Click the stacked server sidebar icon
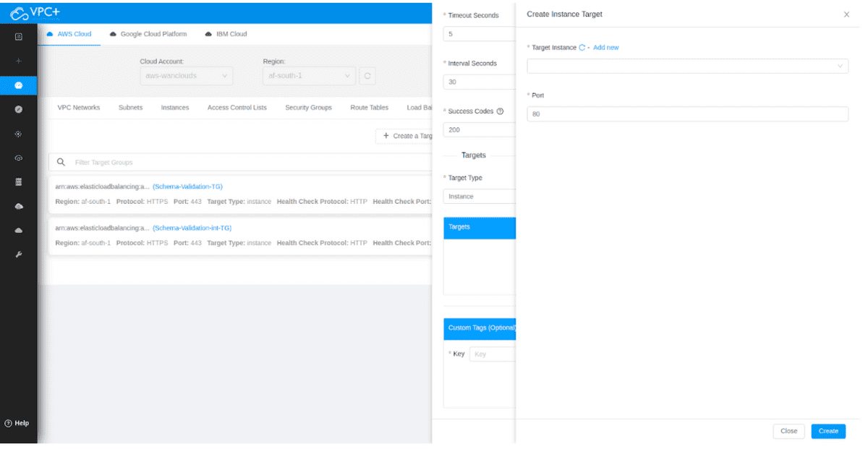This screenshot has height=449, width=868. 19,181
